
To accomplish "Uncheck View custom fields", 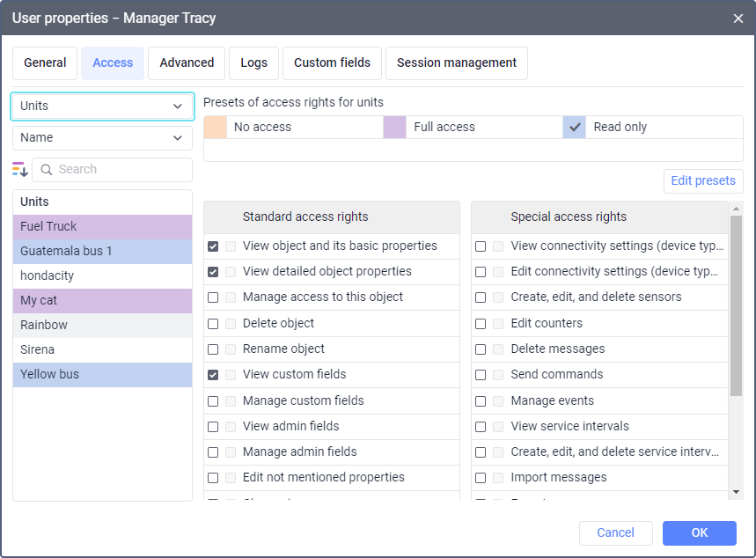I will click(x=213, y=375).
